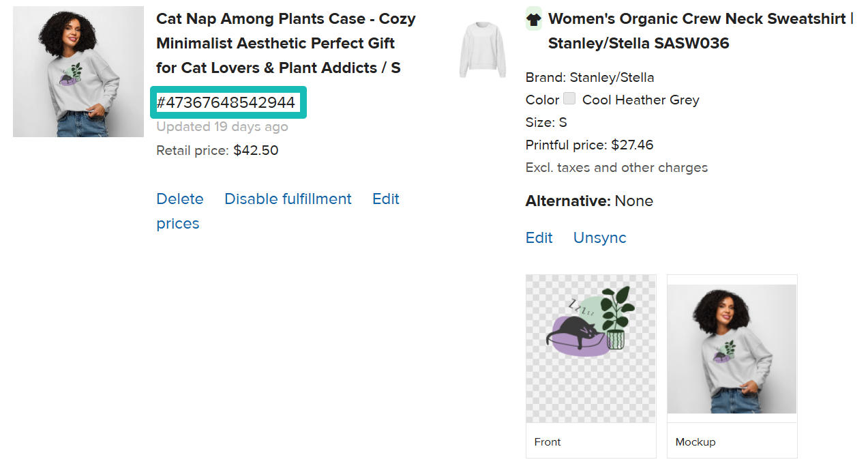868x464 pixels.
Task: Click the Cat Nap Among Plants title
Action: tap(286, 44)
